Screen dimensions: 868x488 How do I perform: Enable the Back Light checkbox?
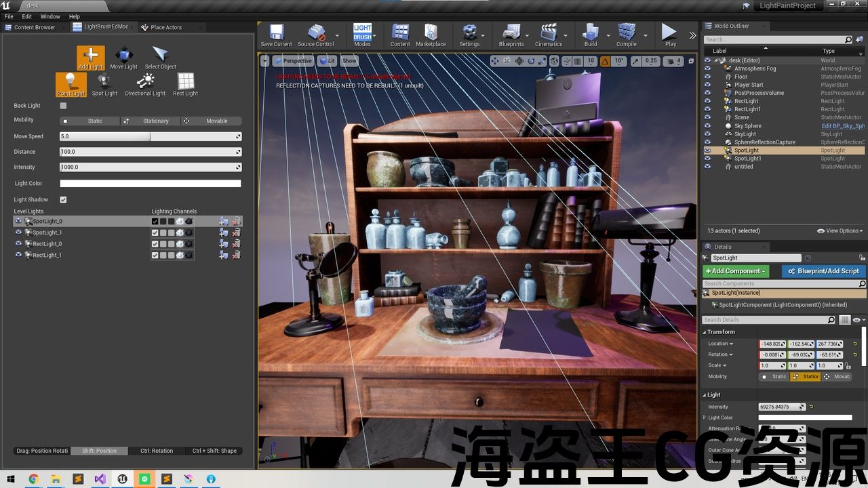point(63,106)
